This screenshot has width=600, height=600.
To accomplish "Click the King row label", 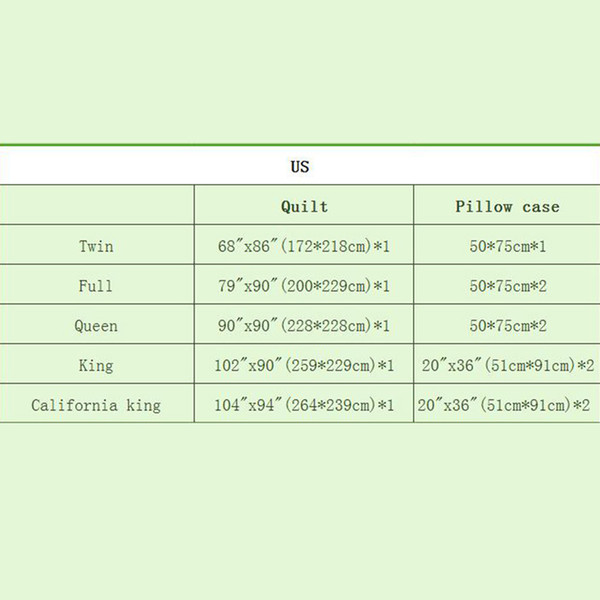I will click(x=96, y=366).
